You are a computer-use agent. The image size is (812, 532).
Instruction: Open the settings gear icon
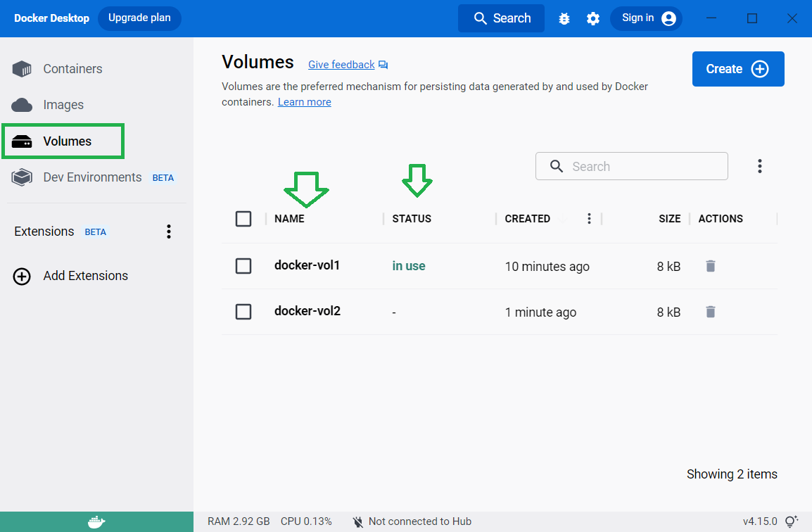pos(593,19)
